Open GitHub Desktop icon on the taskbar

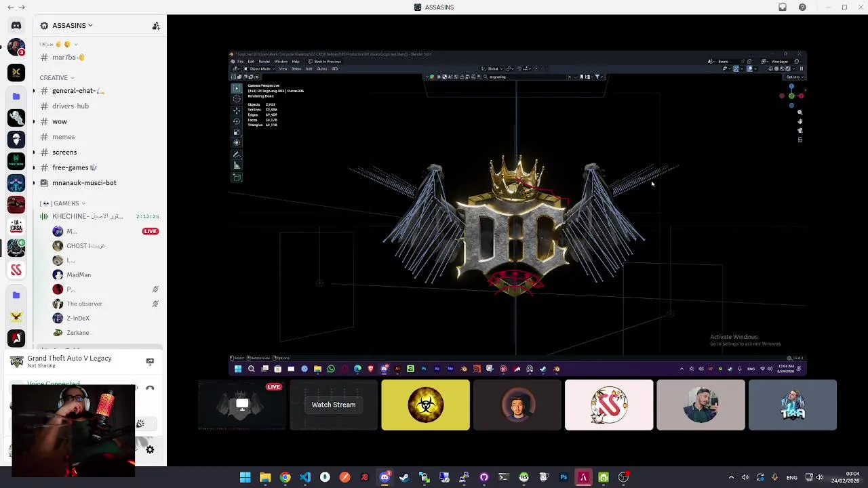tap(484, 477)
